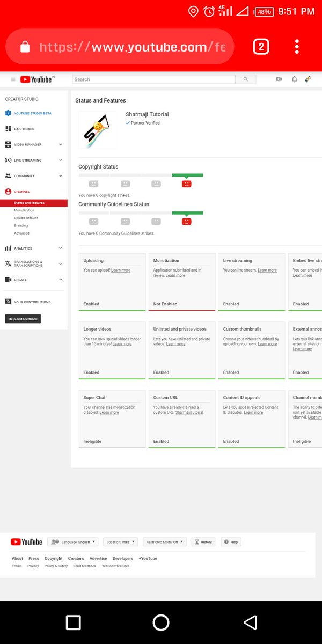The width and height of the screenshot is (322, 644).
Task: Open the notifications bell
Action: pos(294,79)
